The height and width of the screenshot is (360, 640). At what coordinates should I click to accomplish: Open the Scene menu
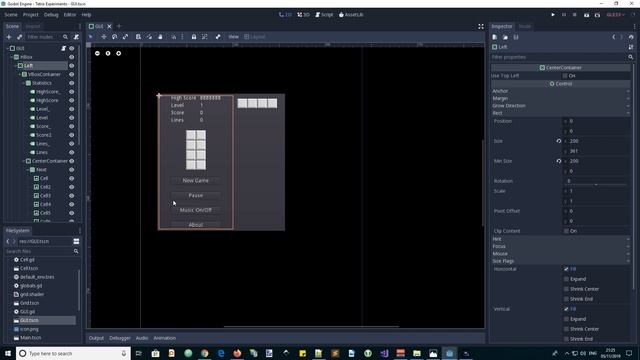[x=11, y=15]
